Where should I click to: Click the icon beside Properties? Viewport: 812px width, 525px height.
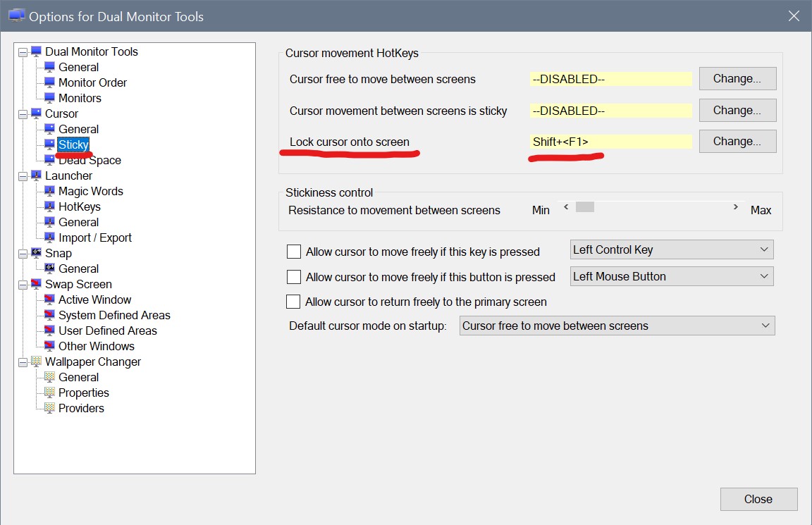pos(49,393)
